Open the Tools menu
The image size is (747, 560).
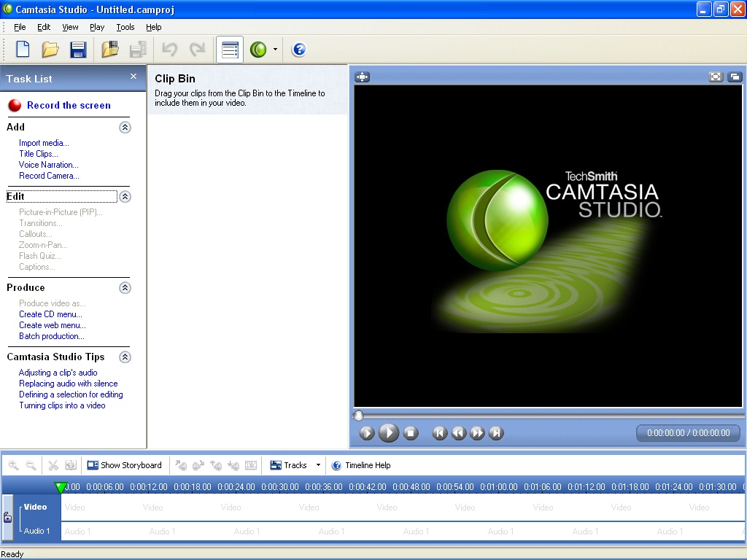tap(125, 27)
